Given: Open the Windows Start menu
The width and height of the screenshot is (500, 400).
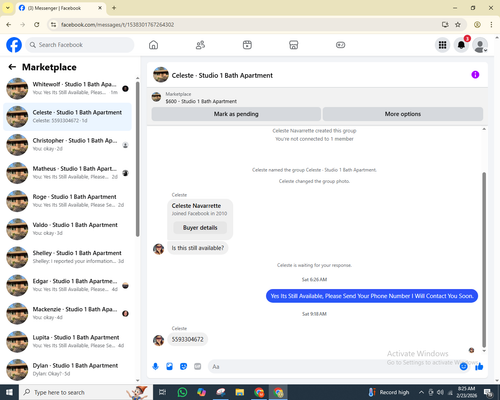Looking at the screenshot, I should [9, 392].
